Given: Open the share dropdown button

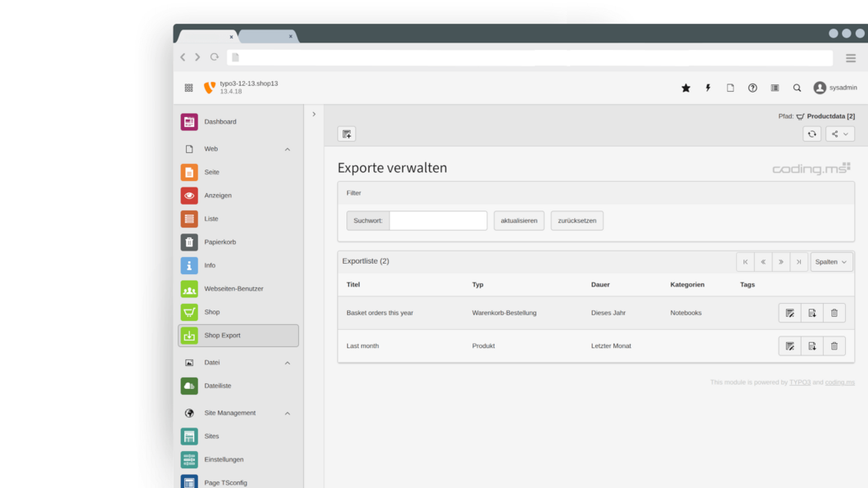Looking at the screenshot, I should 839,134.
